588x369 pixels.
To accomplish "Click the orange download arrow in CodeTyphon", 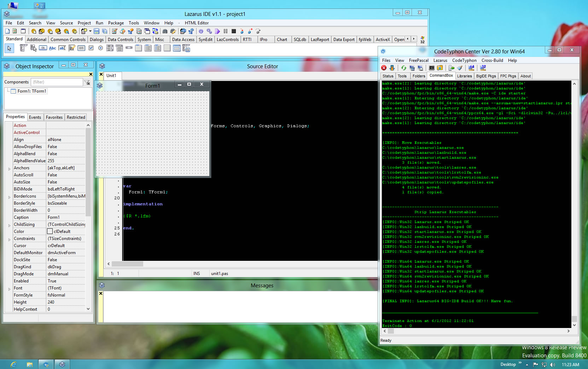I will 392,68.
